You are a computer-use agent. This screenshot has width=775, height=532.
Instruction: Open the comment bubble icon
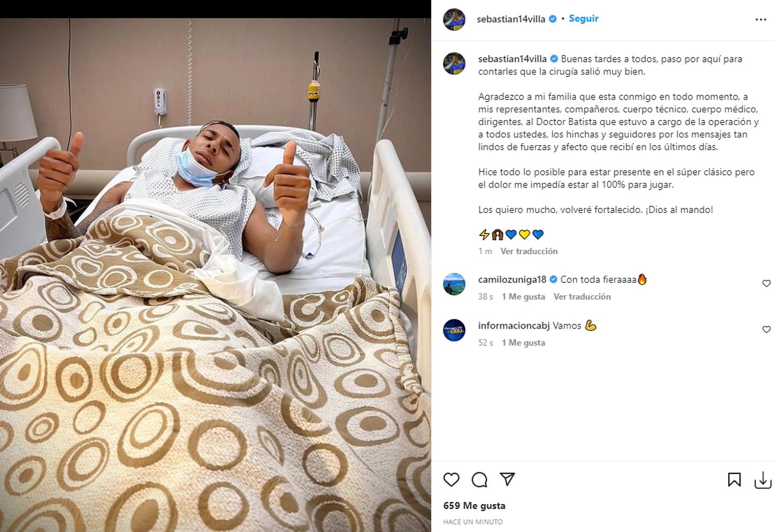(479, 479)
